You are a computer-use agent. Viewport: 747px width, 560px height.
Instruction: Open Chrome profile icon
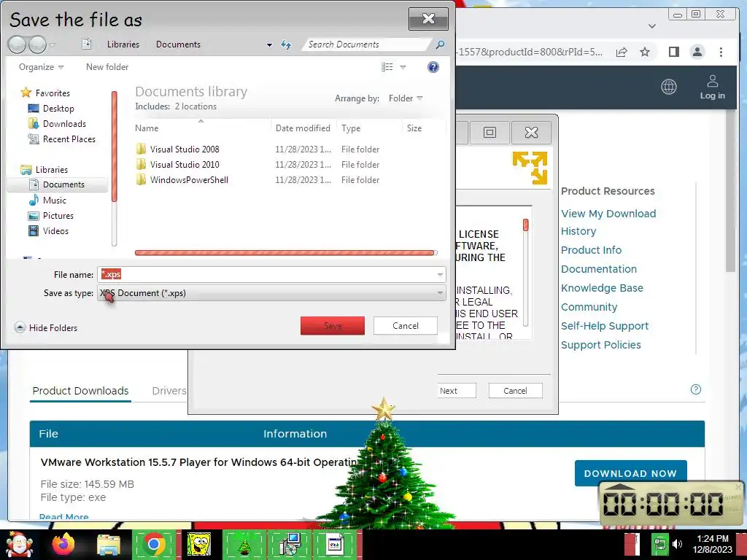(x=697, y=52)
